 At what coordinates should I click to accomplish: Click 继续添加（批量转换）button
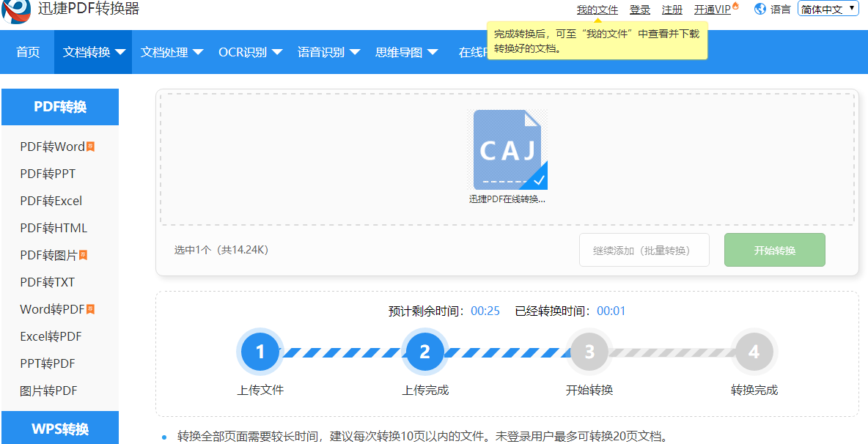(x=644, y=249)
